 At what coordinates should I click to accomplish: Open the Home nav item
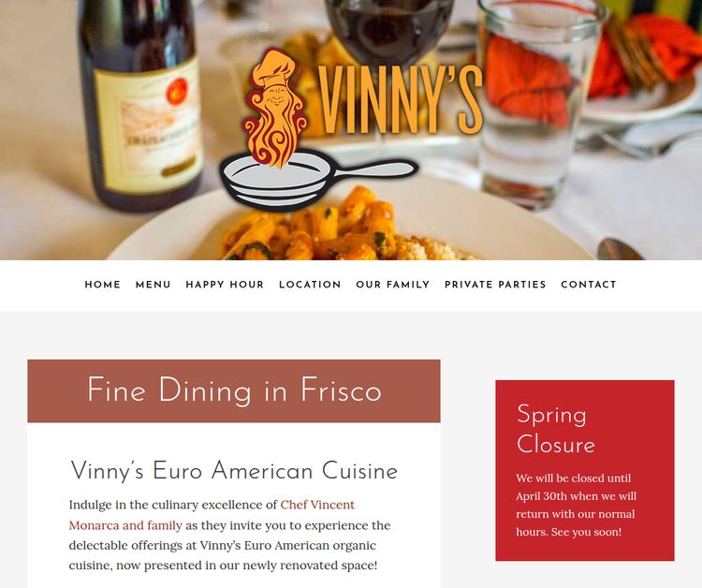(x=103, y=285)
